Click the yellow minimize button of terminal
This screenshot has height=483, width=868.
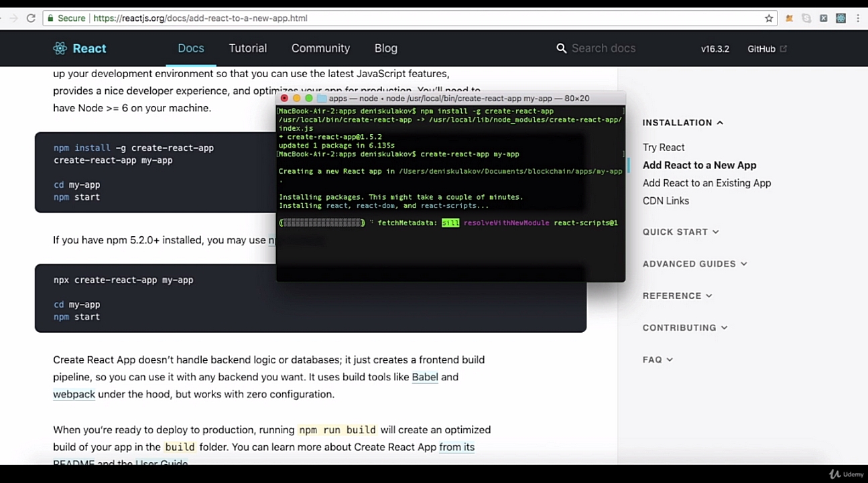tap(296, 99)
